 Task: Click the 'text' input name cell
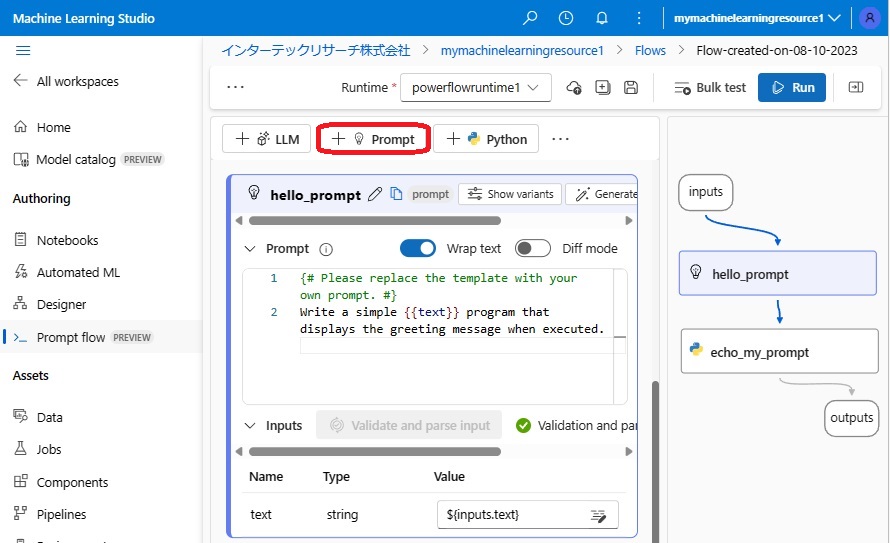pos(261,515)
